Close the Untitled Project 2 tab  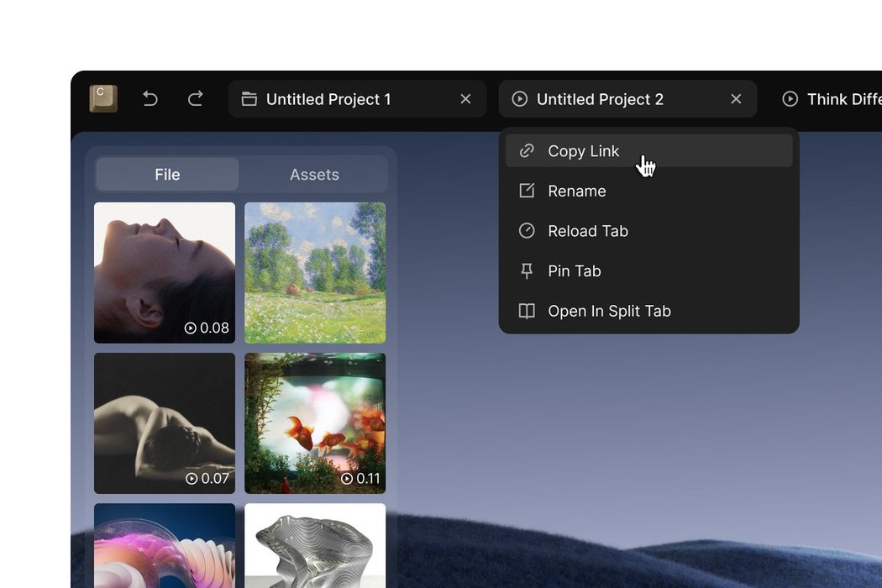pos(737,99)
